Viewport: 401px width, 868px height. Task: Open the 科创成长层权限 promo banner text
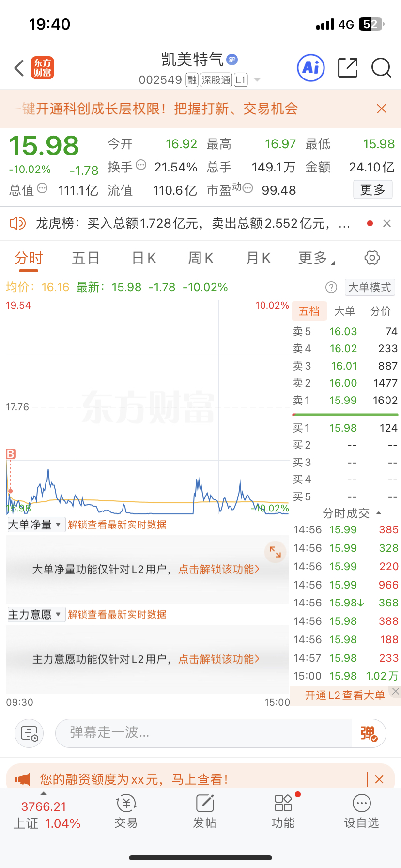click(x=156, y=108)
